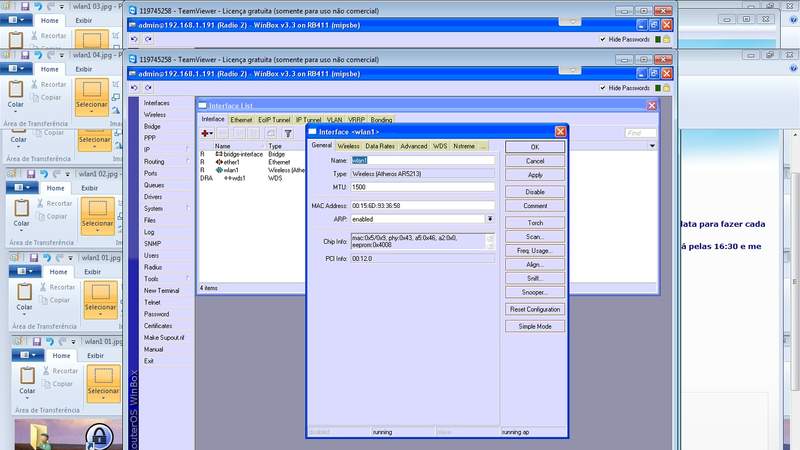Click Undo icon in the wlan1 03.jpg Paint window
This screenshot has width=800, height=450.
(x=38, y=7)
